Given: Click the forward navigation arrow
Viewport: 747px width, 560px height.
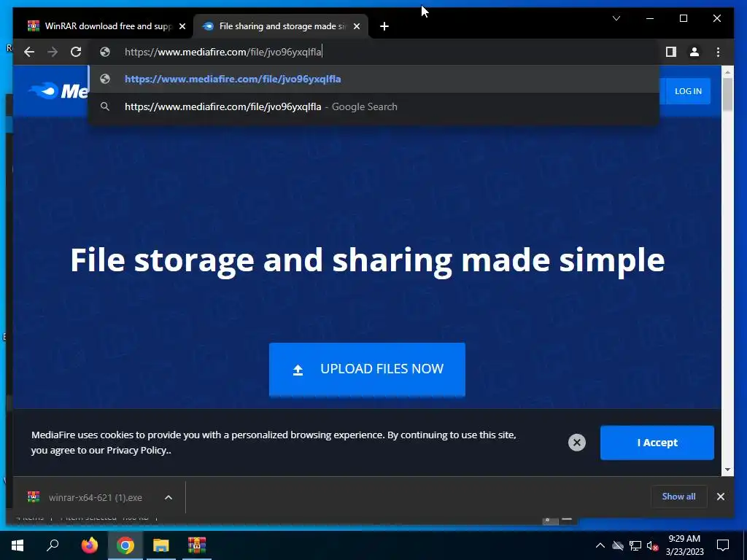Looking at the screenshot, I should [x=53, y=52].
